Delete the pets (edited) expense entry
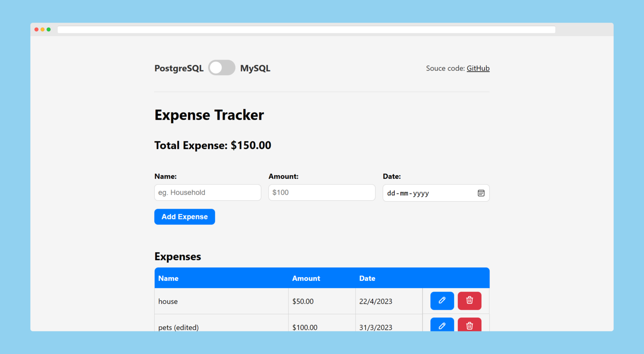The width and height of the screenshot is (644, 354). tap(469, 326)
